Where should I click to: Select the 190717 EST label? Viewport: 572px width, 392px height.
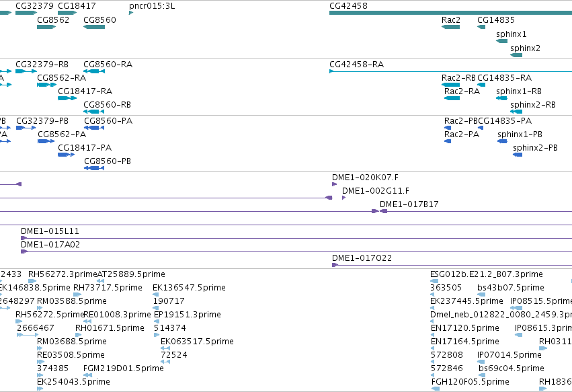pos(169,301)
